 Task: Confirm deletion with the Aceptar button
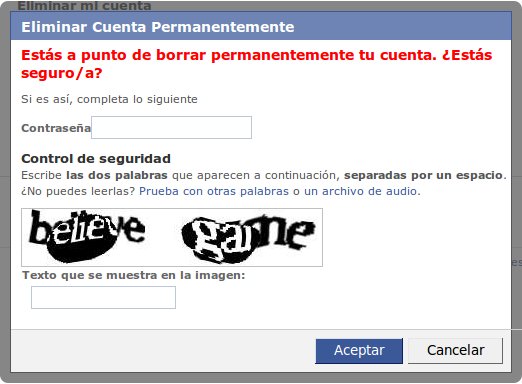359,351
